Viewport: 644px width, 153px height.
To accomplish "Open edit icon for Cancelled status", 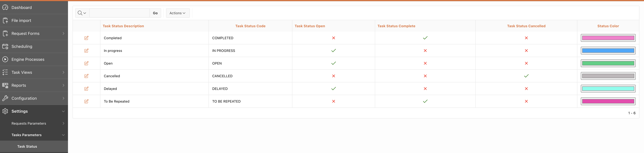I will point(86,76).
